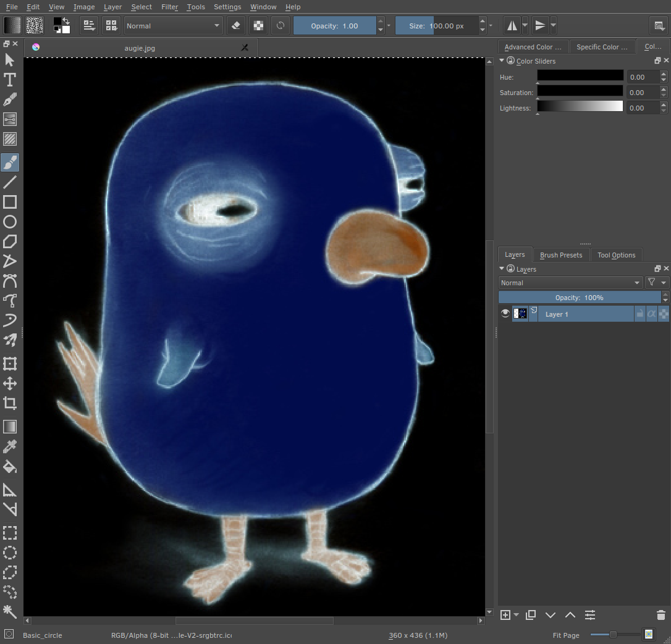
Task: Open the Layer menu
Action: coord(112,7)
